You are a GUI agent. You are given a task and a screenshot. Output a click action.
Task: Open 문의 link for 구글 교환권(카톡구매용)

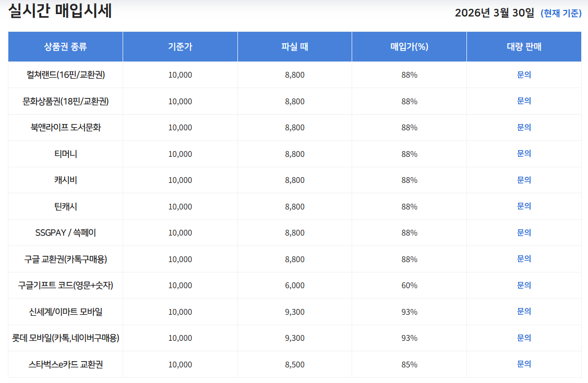pos(524,258)
